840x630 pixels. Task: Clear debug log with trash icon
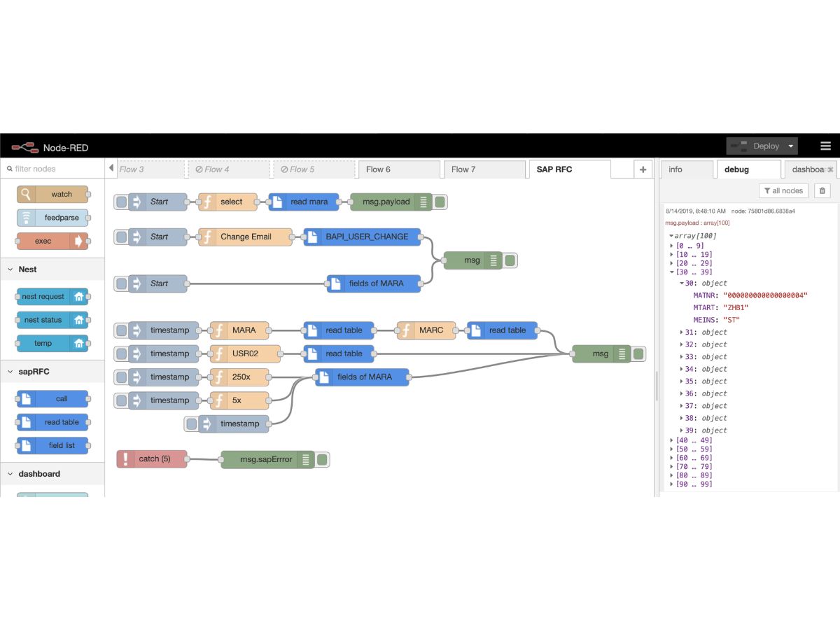point(822,190)
